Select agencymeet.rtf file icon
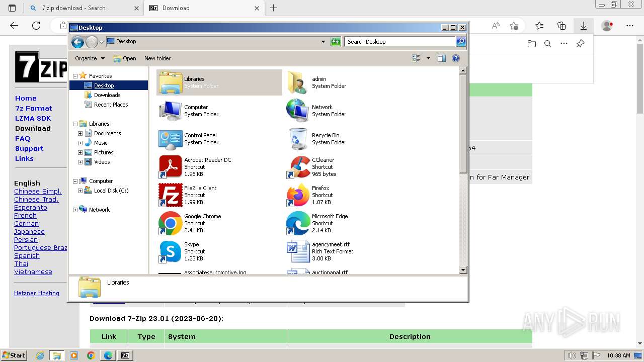 pos(298,251)
